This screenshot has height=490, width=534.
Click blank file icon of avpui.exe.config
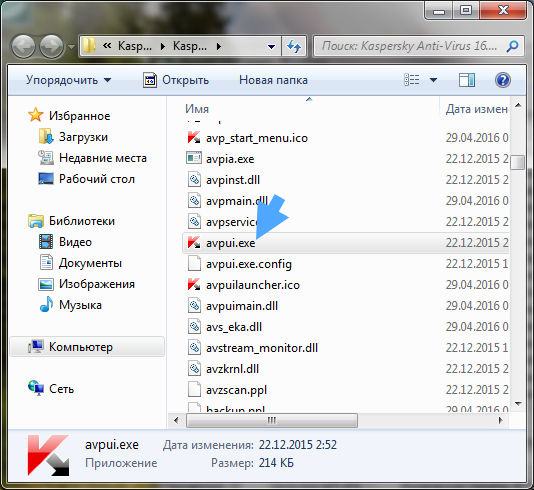click(194, 264)
